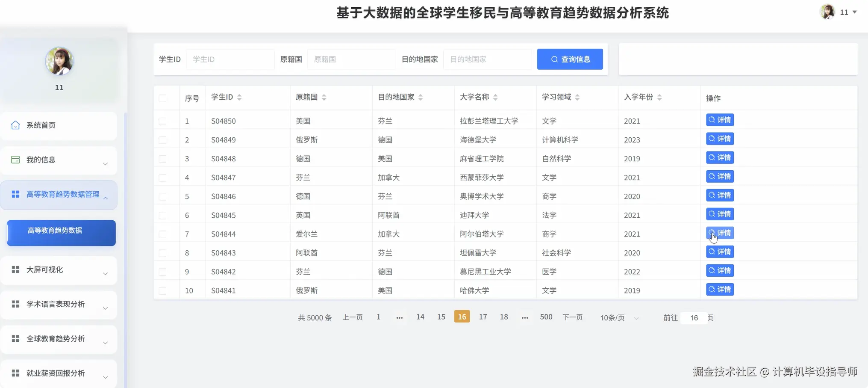This screenshot has height=388, width=868.
Task: Select the 系统首页 home icon
Action: 16,125
